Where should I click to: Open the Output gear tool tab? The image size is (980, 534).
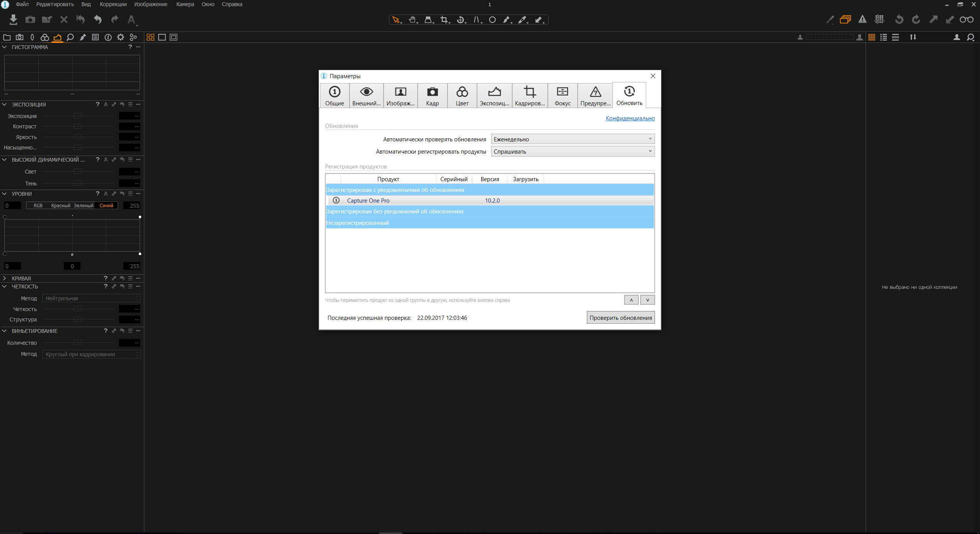pyautogui.click(x=121, y=37)
